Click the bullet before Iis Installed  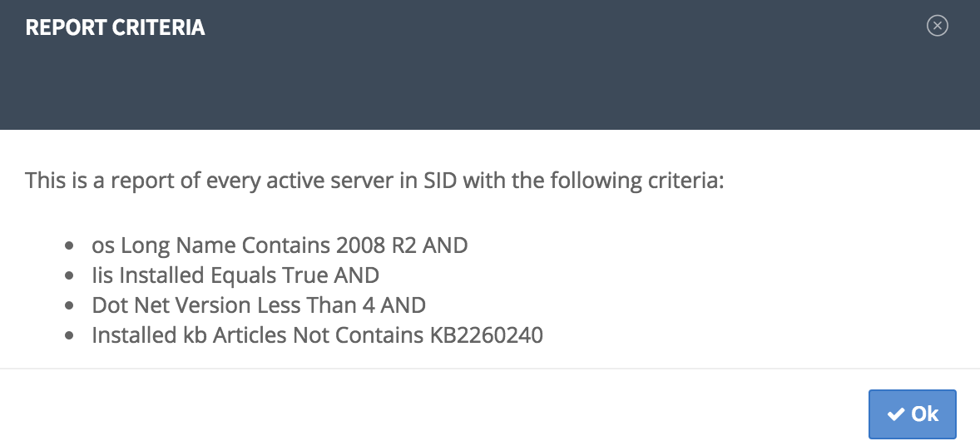click(x=69, y=275)
